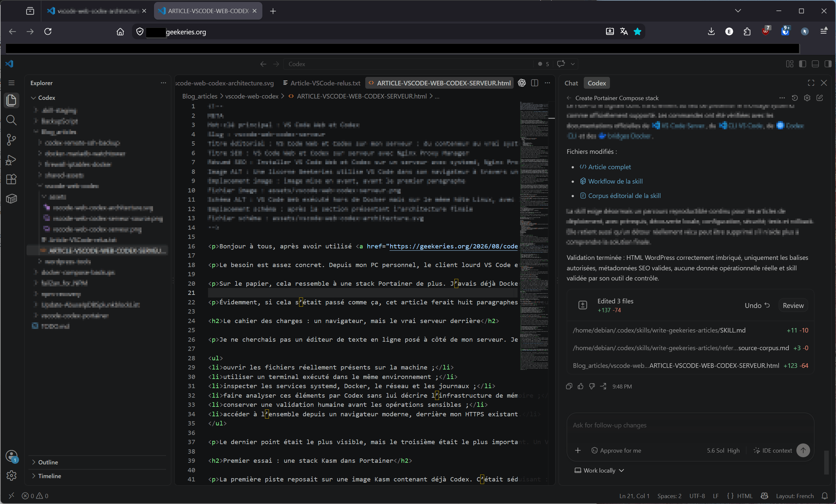
Task: Toggle the secondary side bar
Action: (x=828, y=64)
